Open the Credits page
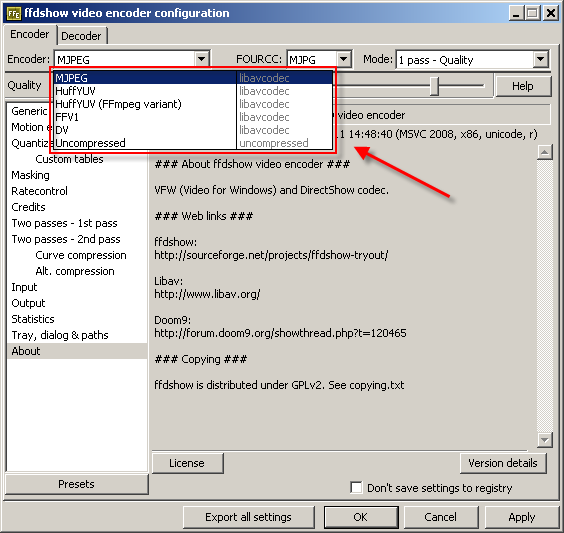Image resolution: width=564 pixels, height=533 pixels. pos(28,207)
